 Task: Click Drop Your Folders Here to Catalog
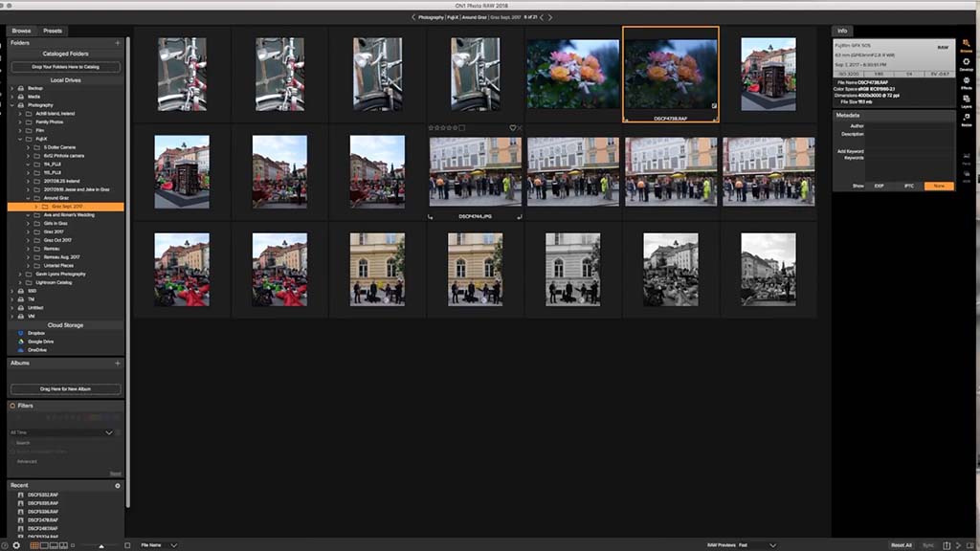click(64, 67)
